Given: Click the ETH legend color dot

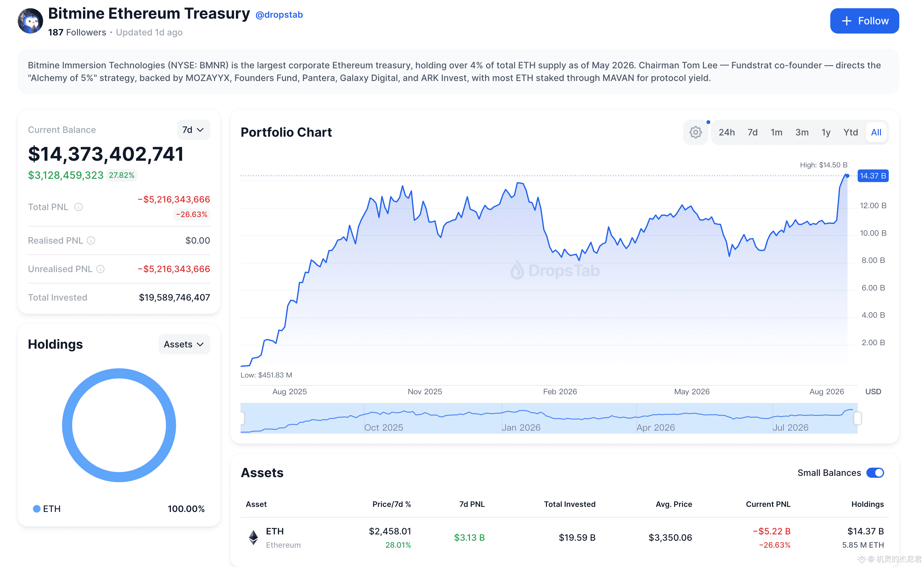Looking at the screenshot, I should [36, 509].
